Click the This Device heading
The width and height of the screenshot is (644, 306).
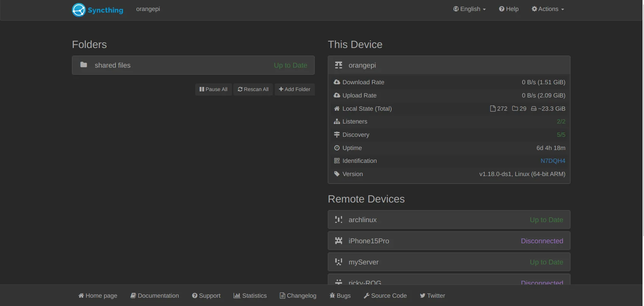click(x=355, y=45)
